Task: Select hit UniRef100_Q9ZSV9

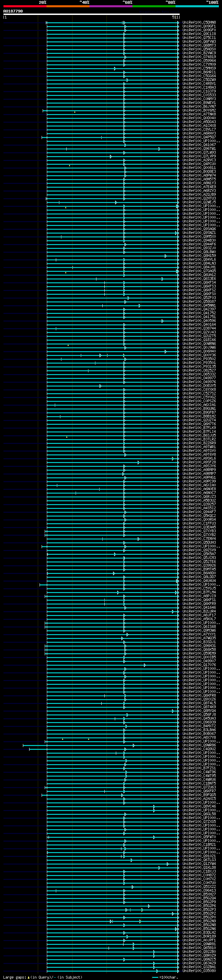Action: point(199,550)
